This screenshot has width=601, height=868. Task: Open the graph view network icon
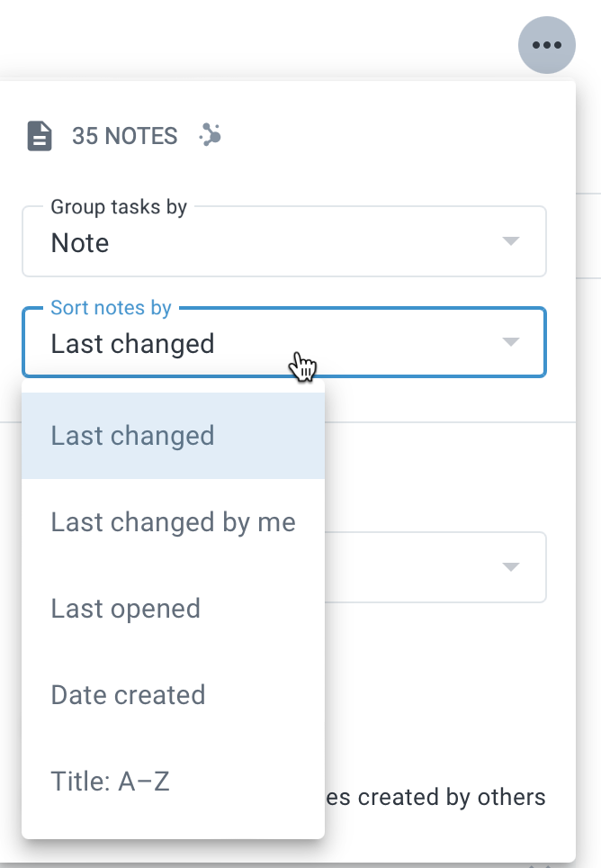point(211,135)
